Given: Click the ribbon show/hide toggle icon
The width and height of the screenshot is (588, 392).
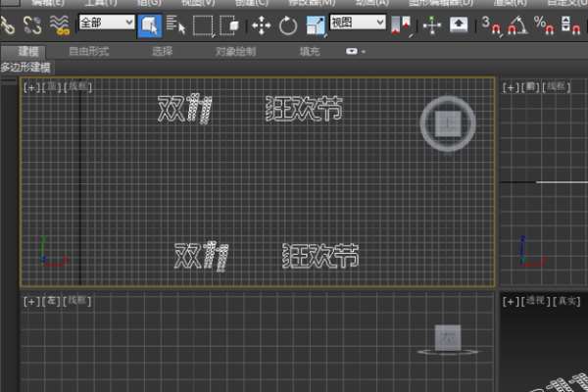Looking at the screenshot, I should tap(352, 51).
